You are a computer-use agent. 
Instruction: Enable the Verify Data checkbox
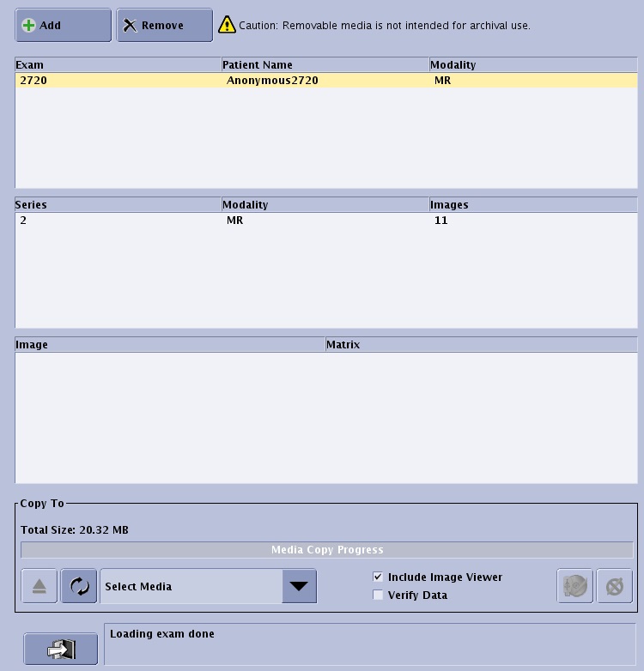378,595
